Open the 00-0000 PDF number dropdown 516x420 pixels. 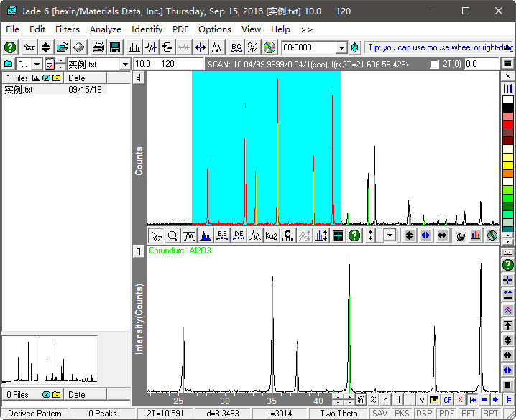341,48
